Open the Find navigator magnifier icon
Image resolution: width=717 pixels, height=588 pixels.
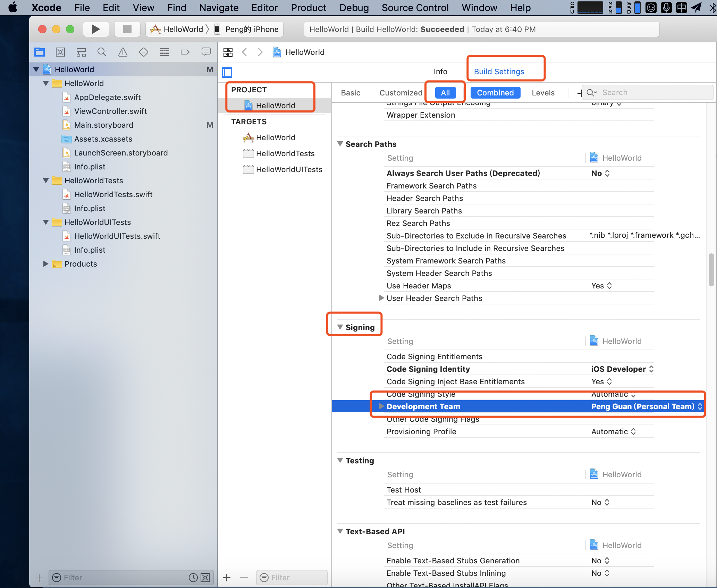pos(102,52)
